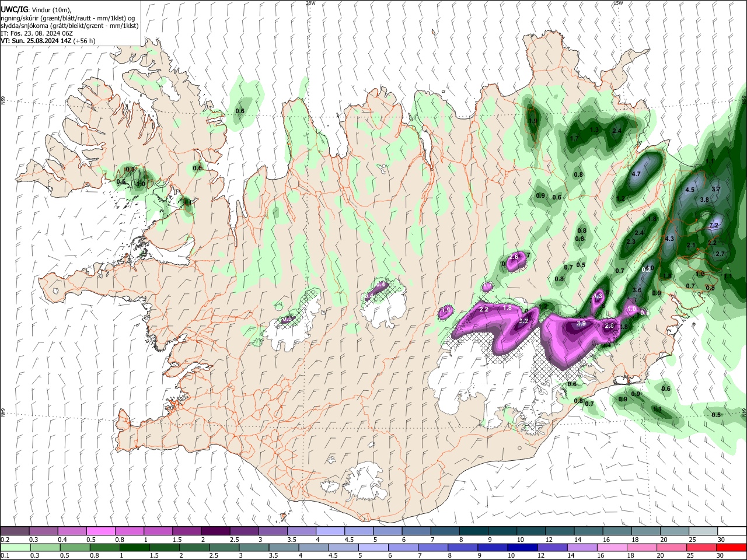Viewport: 747px width, 560px height.
Task: Click the bright red 30 mm rain legend swatch
Action: point(731,547)
